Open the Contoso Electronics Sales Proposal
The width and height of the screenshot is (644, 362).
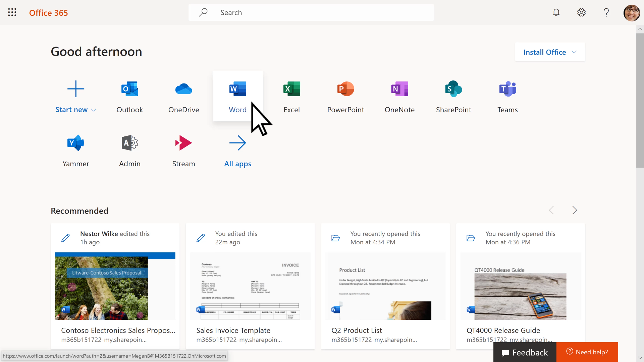pyautogui.click(x=115, y=286)
